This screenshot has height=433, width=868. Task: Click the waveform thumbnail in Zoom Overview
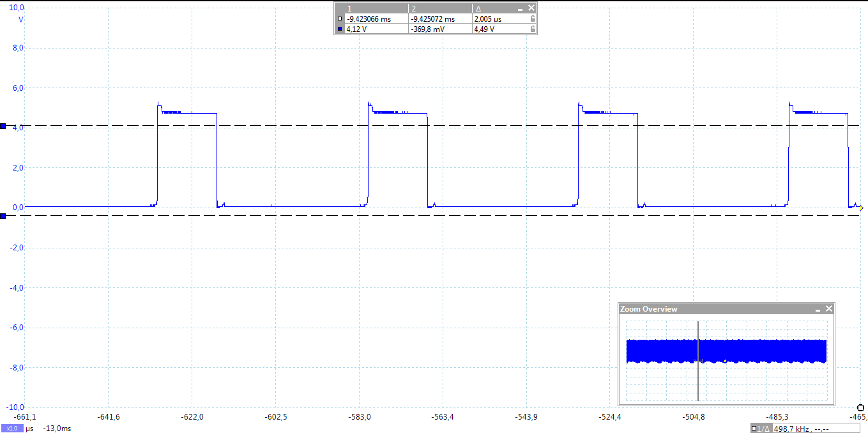click(726, 351)
